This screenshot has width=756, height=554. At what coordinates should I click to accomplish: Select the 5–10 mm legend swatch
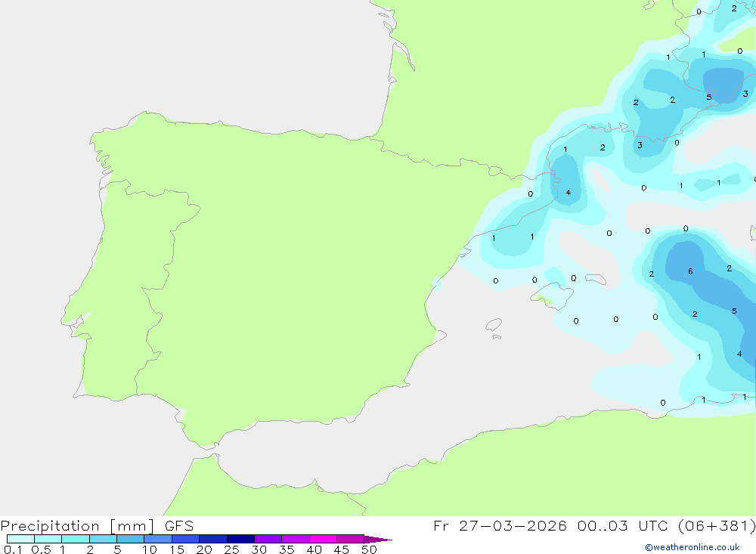tap(131, 539)
